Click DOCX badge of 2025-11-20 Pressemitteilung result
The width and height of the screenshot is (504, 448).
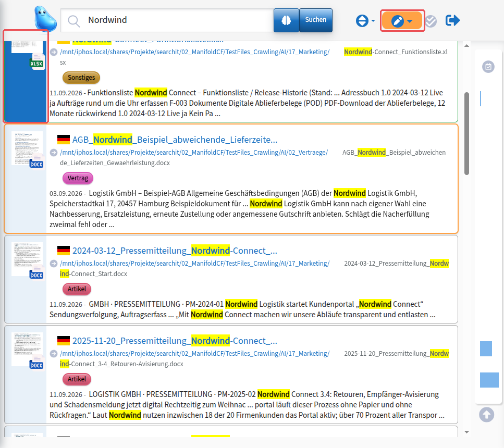click(36, 365)
